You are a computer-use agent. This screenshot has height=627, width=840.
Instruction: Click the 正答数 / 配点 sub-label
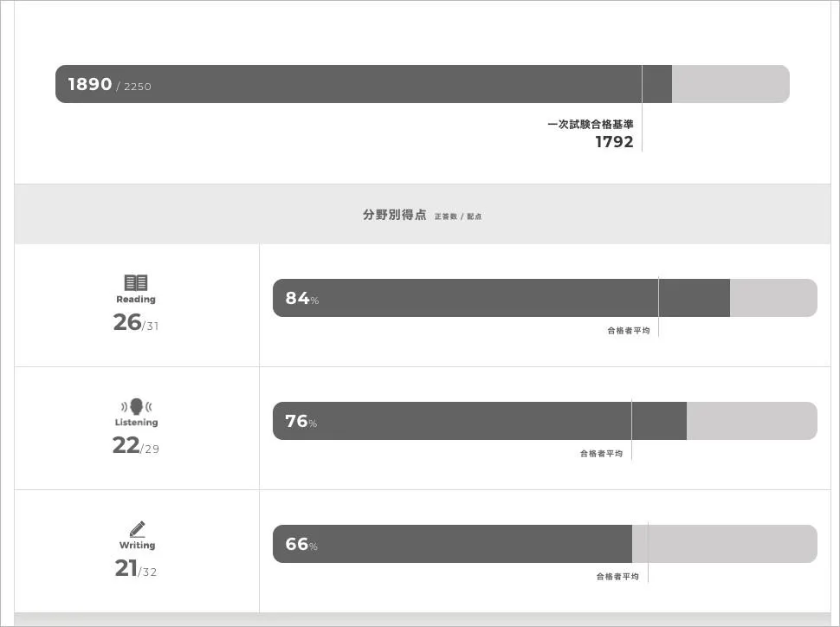[458, 217]
